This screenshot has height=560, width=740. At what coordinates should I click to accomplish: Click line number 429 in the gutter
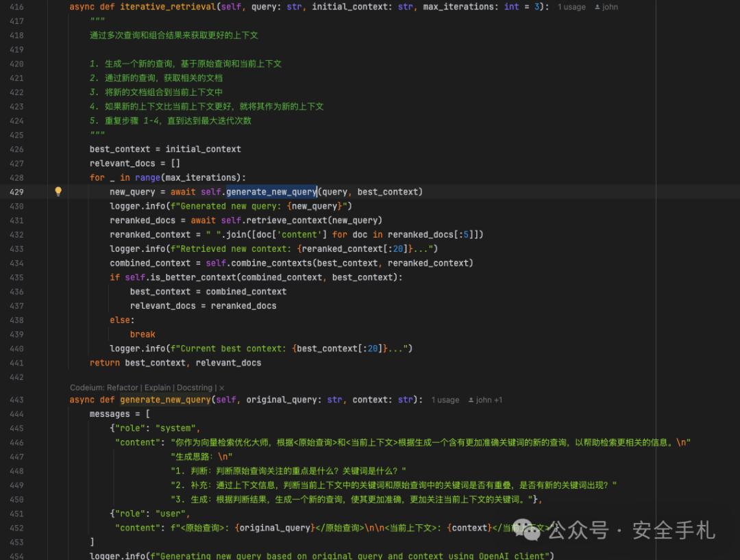coord(16,192)
